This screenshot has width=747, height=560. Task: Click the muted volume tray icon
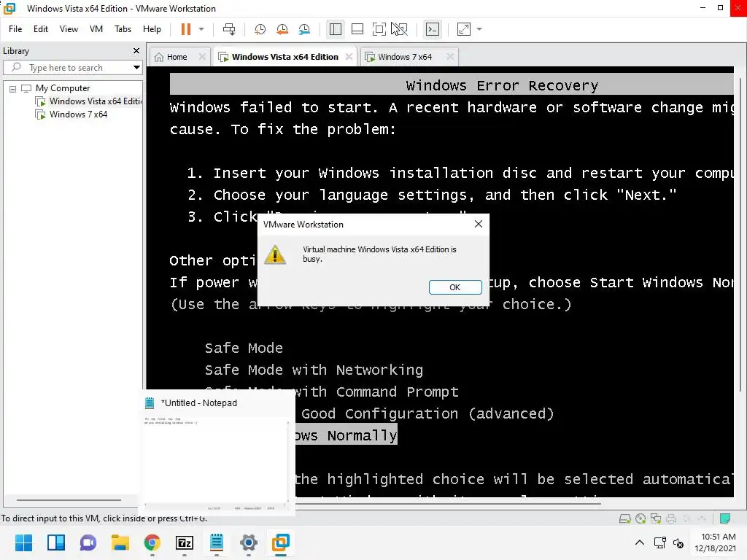coord(678,542)
